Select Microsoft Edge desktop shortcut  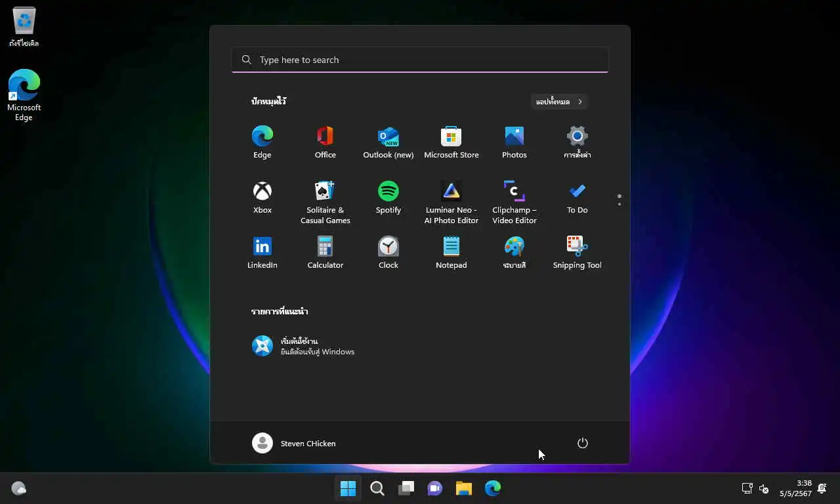pyautogui.click(x=24, y=95)
